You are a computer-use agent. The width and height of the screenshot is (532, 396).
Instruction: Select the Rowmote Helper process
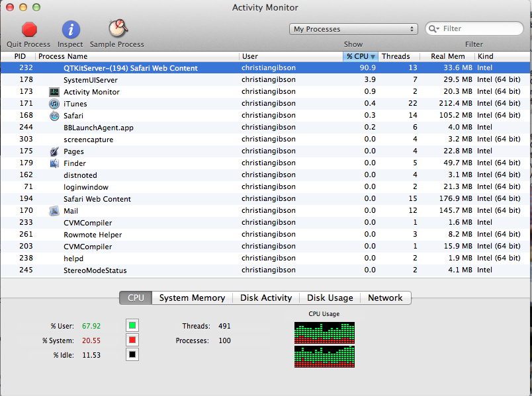coord(265,234)
